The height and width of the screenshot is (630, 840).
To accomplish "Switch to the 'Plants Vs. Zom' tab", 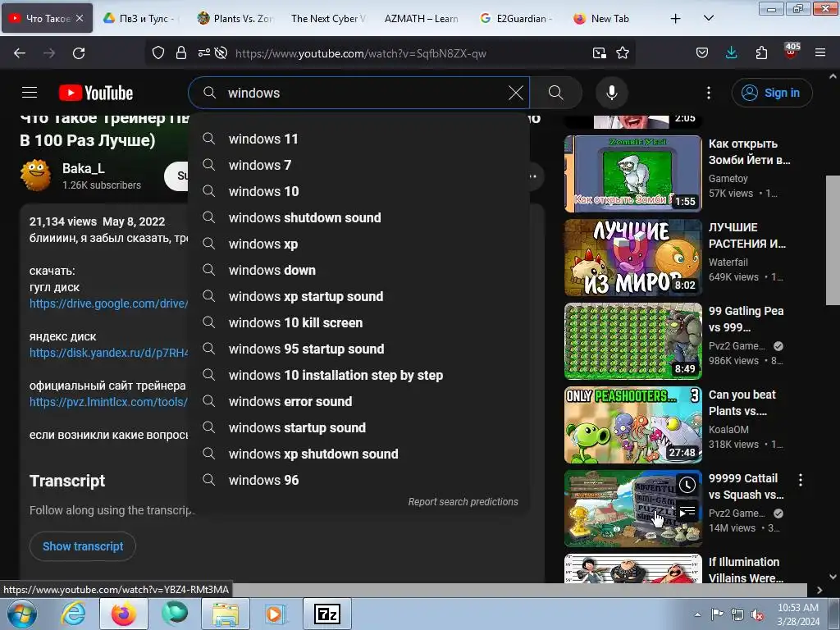I will [x=235, y=18].
